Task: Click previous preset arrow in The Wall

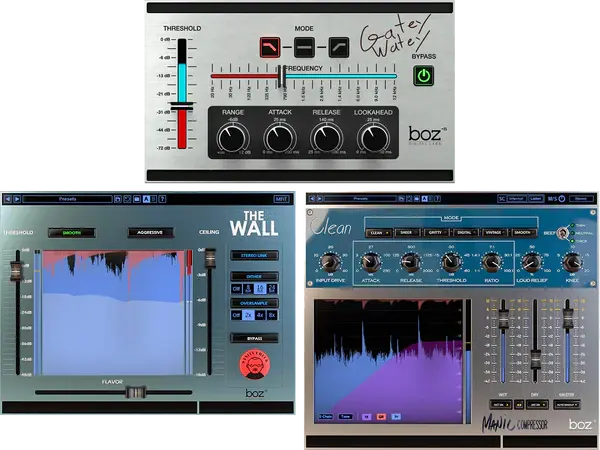Action: click(7, 199)
